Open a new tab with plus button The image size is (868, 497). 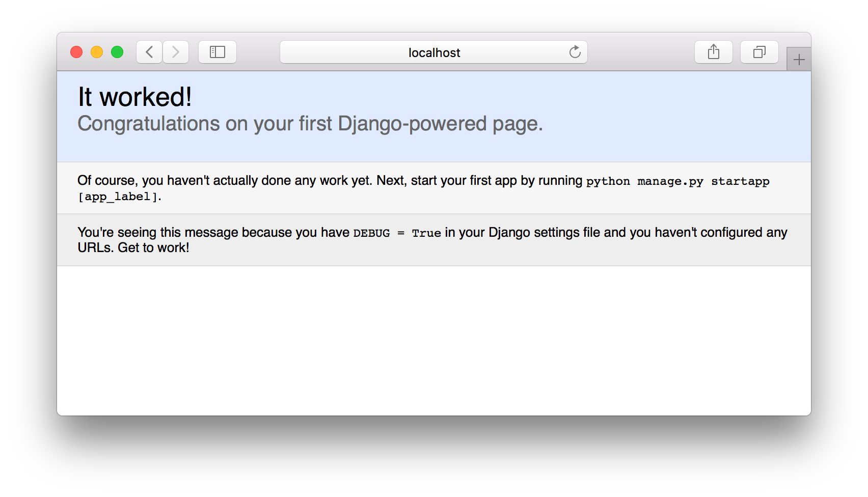pyautogui.click(x=799, y=59)
